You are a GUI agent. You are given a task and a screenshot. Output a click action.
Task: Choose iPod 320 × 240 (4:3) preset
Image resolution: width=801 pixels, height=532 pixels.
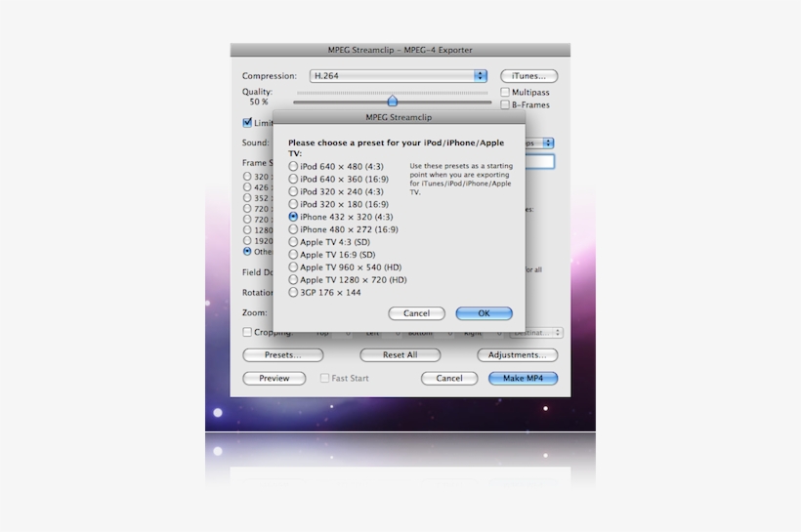point(336,191)
